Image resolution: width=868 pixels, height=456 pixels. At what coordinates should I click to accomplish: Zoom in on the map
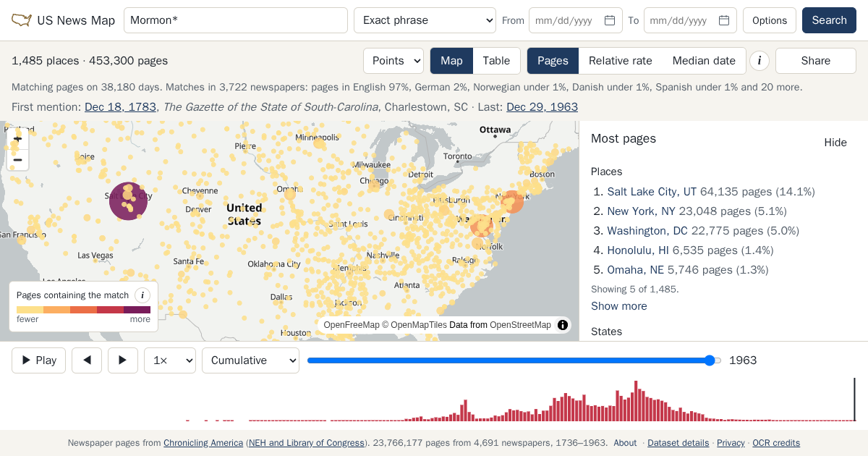(x=18, y=138)
